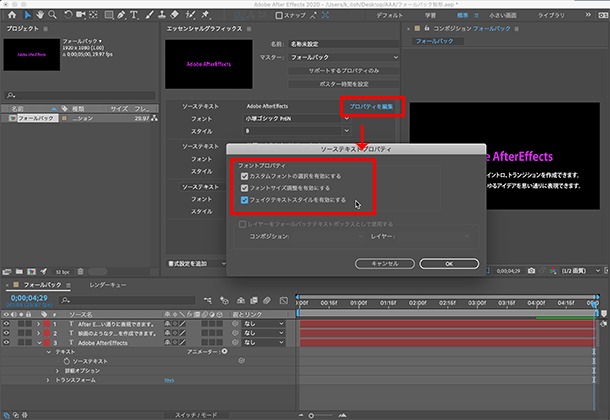Screen dimensions: 610x420
Task: Hide the Adobe AfterEffects layer eye icon
Action: (x=6, y=342)
